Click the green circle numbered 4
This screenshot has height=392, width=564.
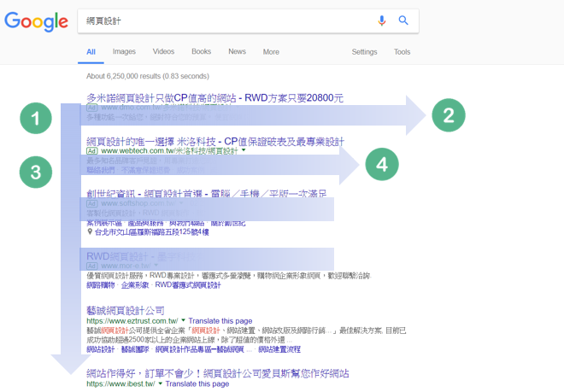[x=382, y=165]
